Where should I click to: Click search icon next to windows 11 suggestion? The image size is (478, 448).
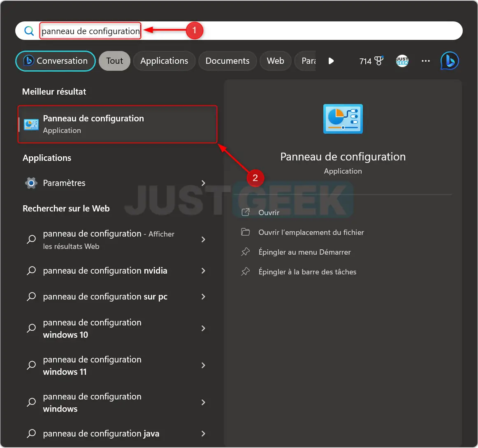(31, 365)
